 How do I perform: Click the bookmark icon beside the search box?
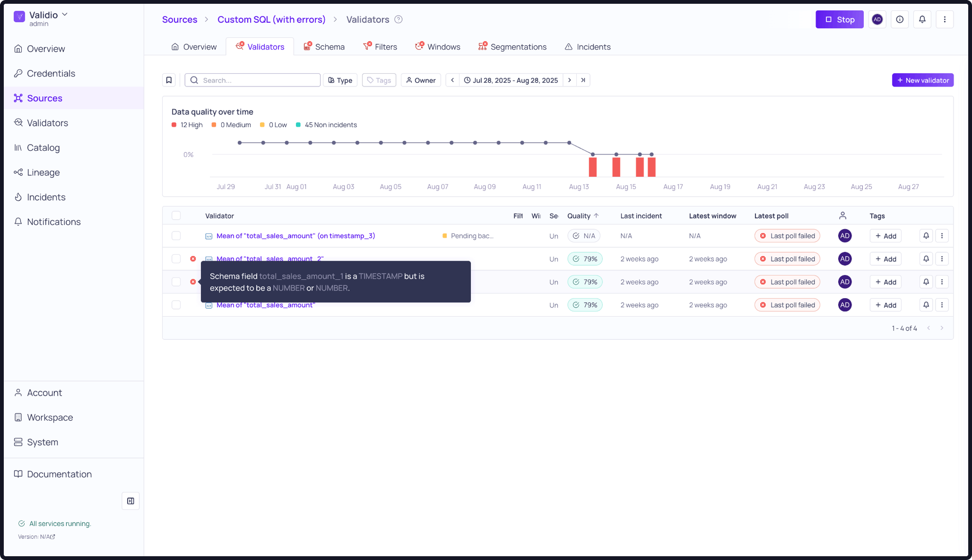tap(169, 80)
